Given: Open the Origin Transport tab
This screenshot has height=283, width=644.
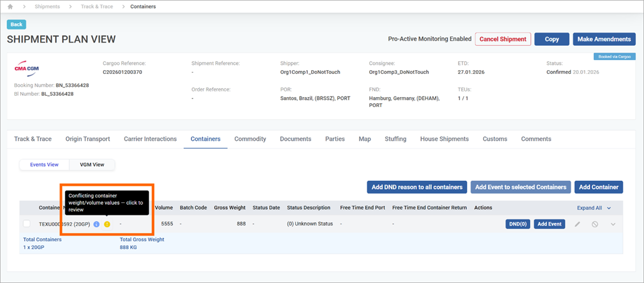Looking at the screenshot, I should pos(88,139).
